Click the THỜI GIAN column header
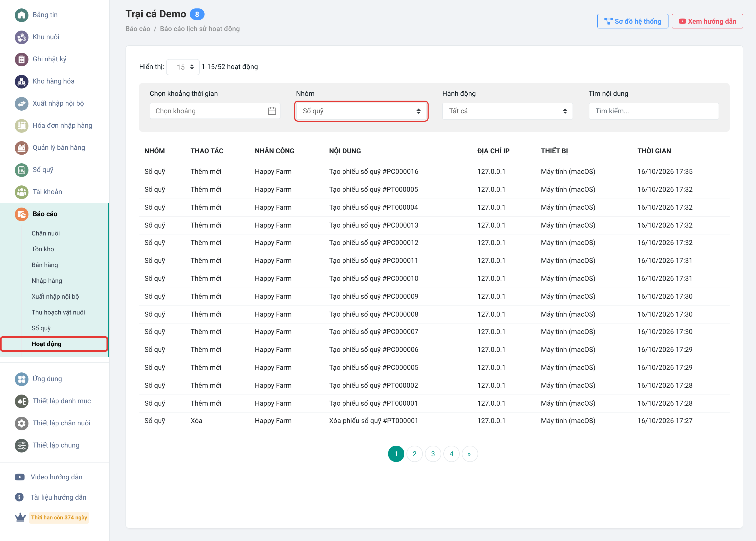Screen dimensions: 756x541 click(x=654, y=151)
